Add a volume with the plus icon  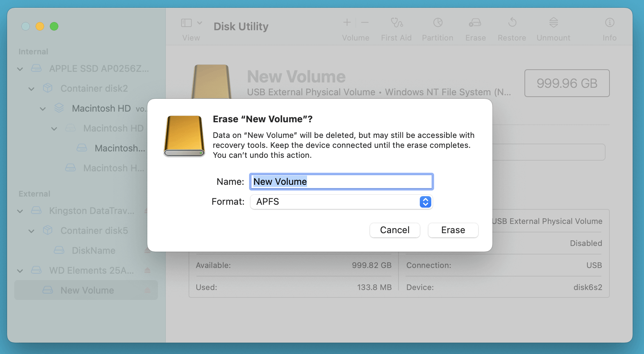(347, 22)
